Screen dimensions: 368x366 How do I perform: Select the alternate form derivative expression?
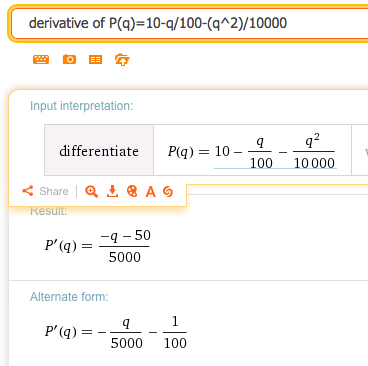tap(116, 332)
